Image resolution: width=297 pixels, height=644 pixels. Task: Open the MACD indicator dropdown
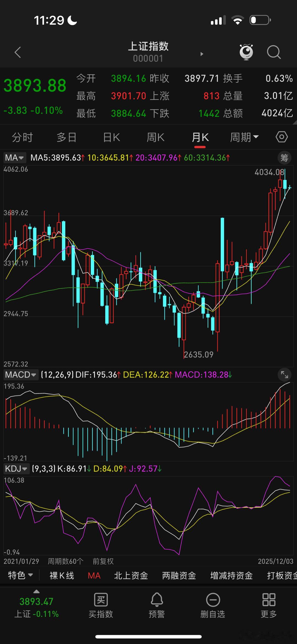pyautogui.click(x=21, y=375)
